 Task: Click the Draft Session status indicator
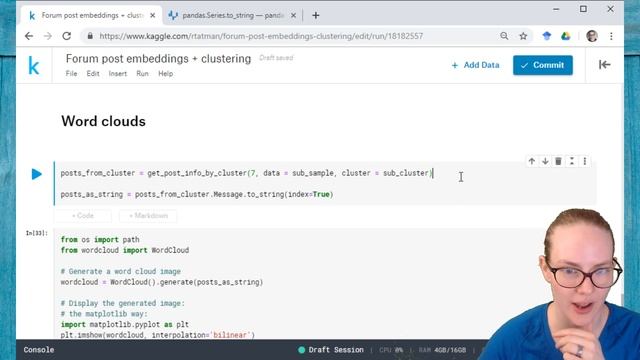tap(331, 350)
